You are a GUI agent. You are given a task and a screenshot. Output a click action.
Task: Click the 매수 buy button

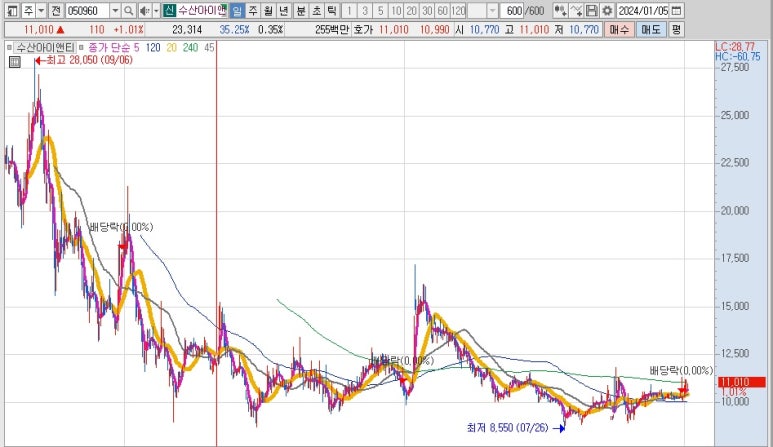click(619, 30)
